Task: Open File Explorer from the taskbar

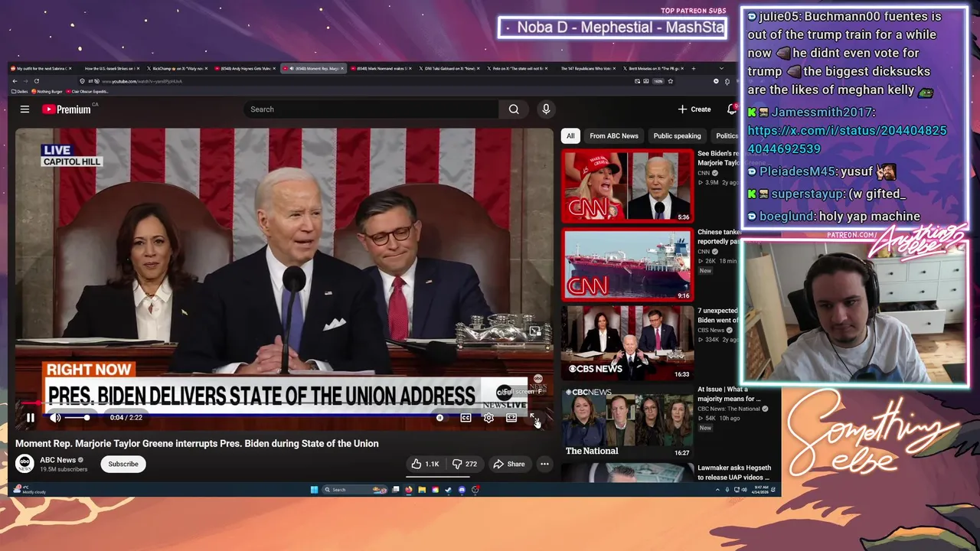Action: 422,490
